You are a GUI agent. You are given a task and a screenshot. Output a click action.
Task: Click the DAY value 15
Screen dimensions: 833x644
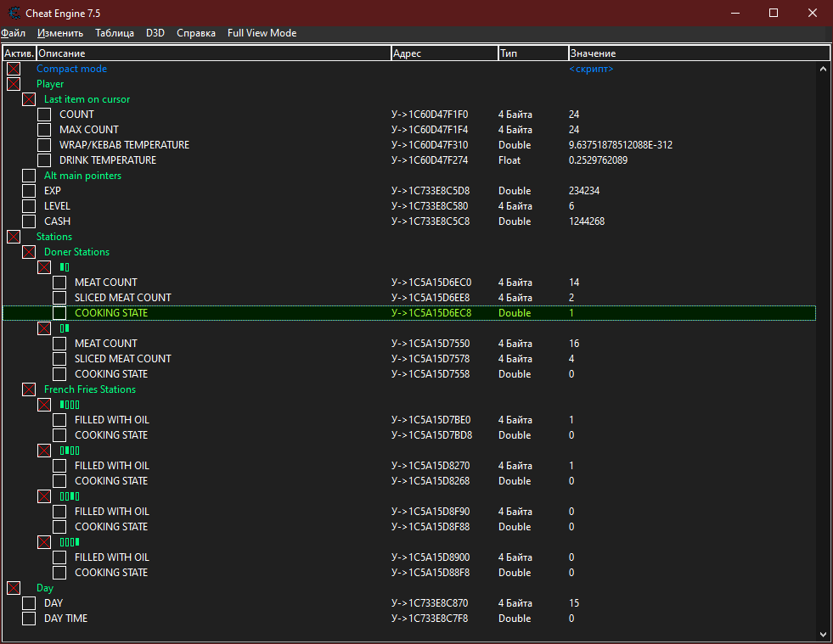pyautogui.click(x=574, y=603)
